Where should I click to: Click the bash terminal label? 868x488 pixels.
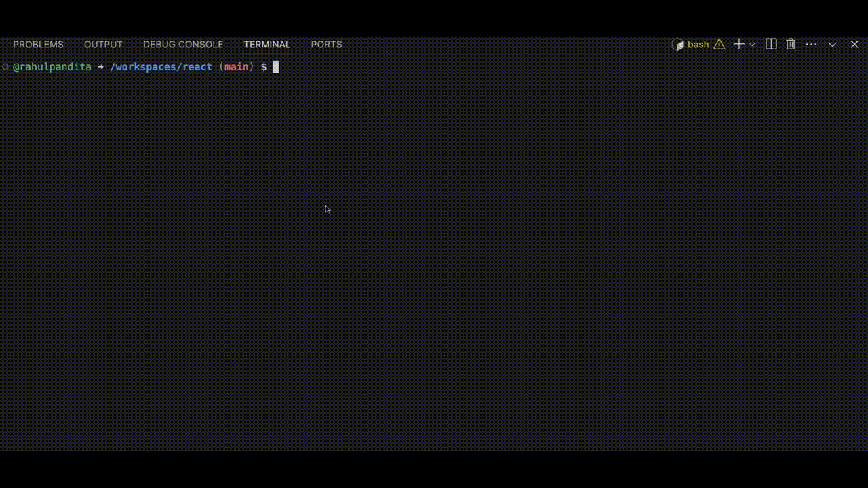click(x=698, y=45)
